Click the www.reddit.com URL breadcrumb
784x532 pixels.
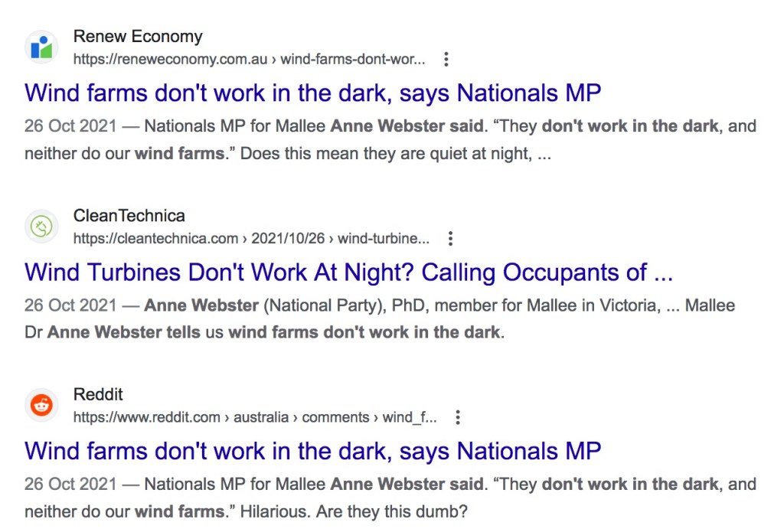coord(255,417)
